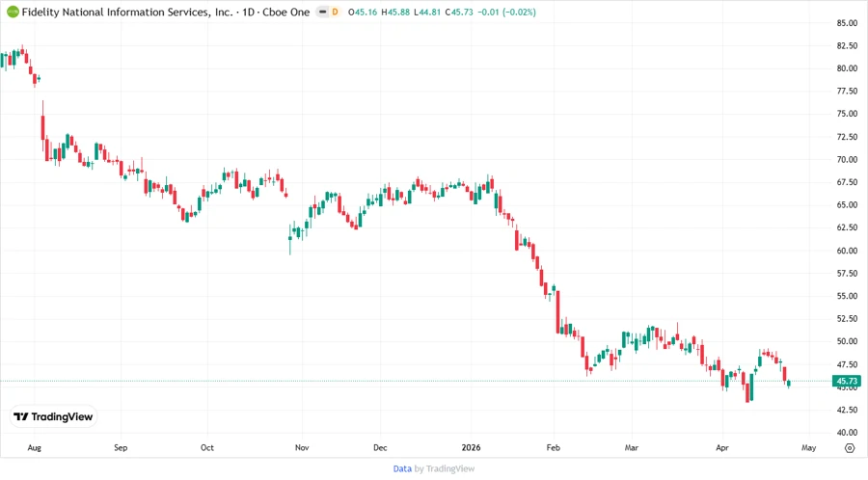
Task: Click the 50.00 price axis label
Action: [847, 342]
